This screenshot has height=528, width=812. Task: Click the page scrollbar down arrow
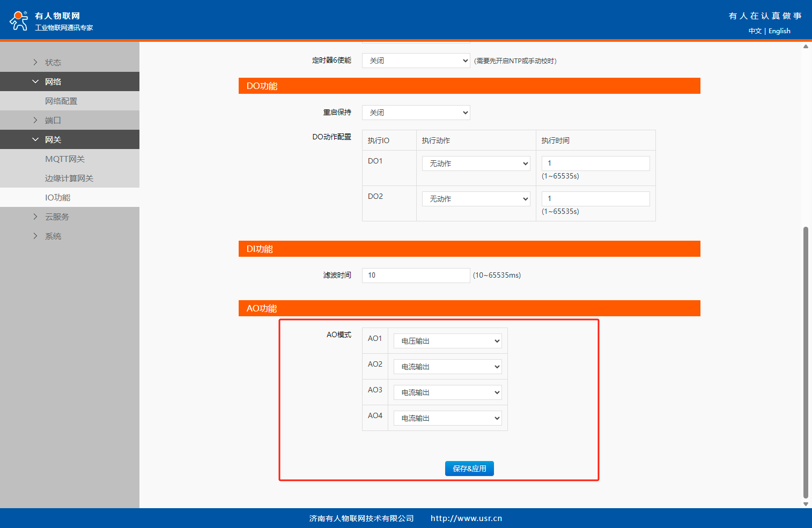pos(806,504)
